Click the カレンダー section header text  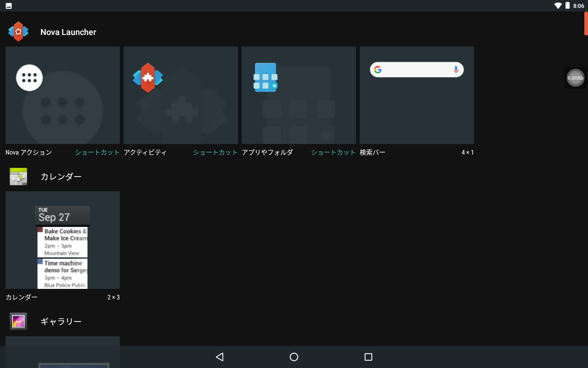pos(61,177)
